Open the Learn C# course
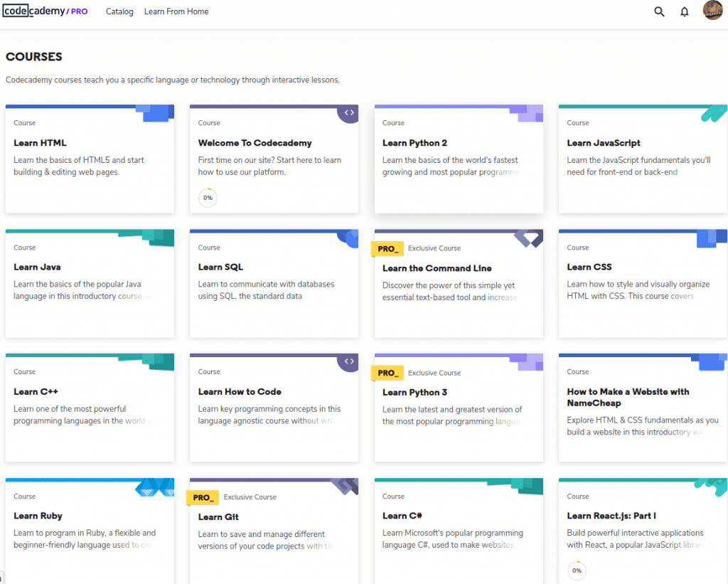The width and height of the screenshot is (728, 584). pyautogui.click(x=459, y=531)
